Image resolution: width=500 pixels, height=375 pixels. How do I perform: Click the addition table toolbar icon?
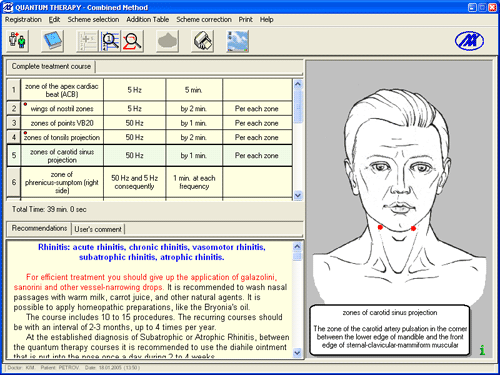pos(87,41)
